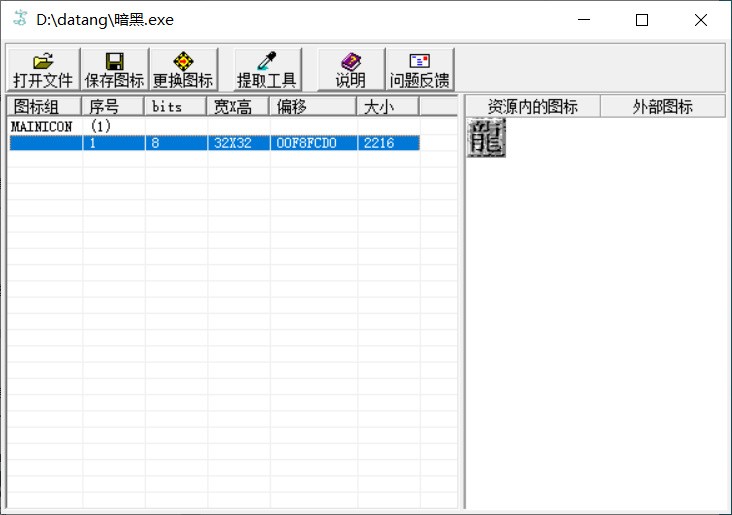Image resolution: width=732 pixels, height=515 pixels.
Task: Sort by 序号 column header
Action: [x=113, y=106]
